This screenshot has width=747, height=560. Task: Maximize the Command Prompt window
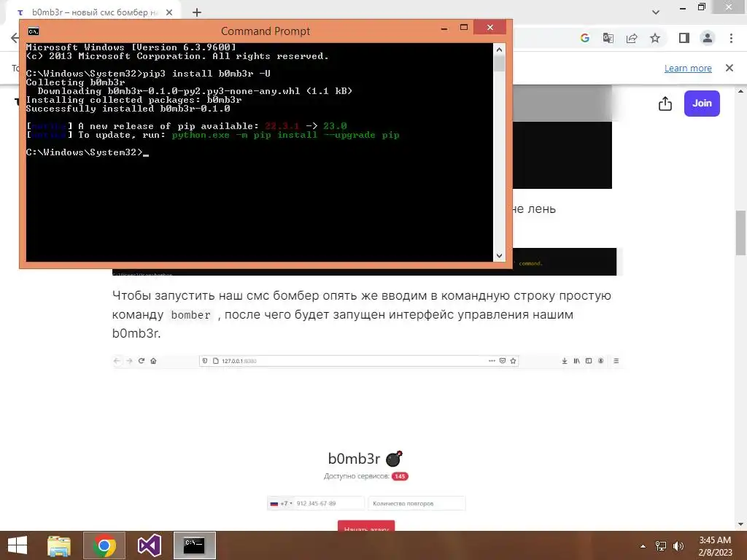click(463, 28)
